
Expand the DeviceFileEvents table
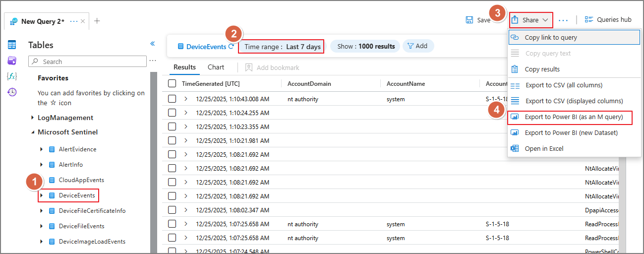(x=42, y=226)
